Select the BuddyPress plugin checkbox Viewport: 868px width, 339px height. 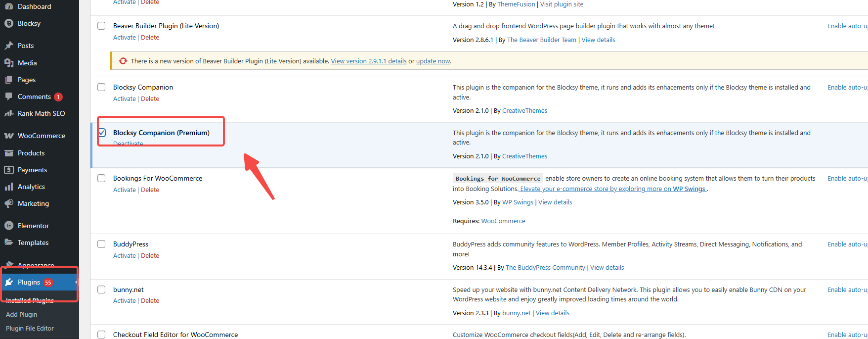101,244
